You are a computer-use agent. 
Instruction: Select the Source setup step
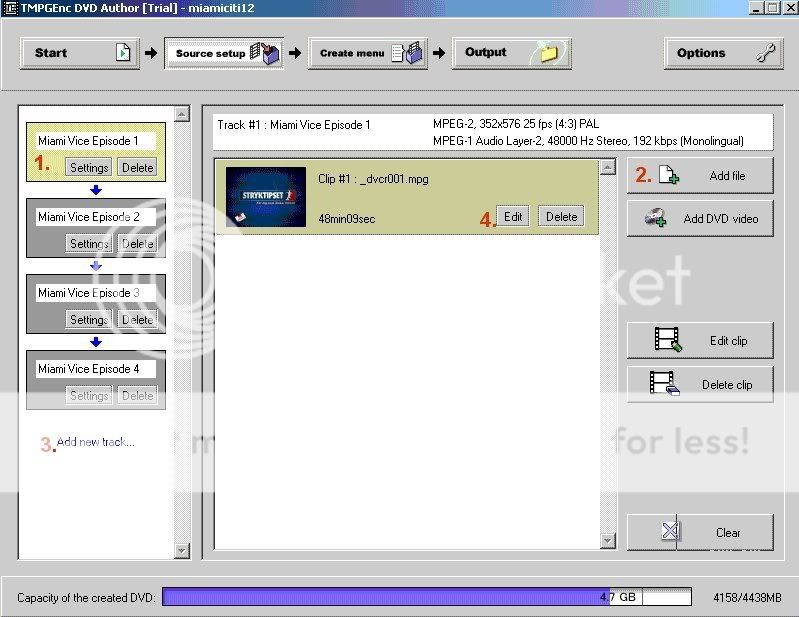[x=224, y=53]
